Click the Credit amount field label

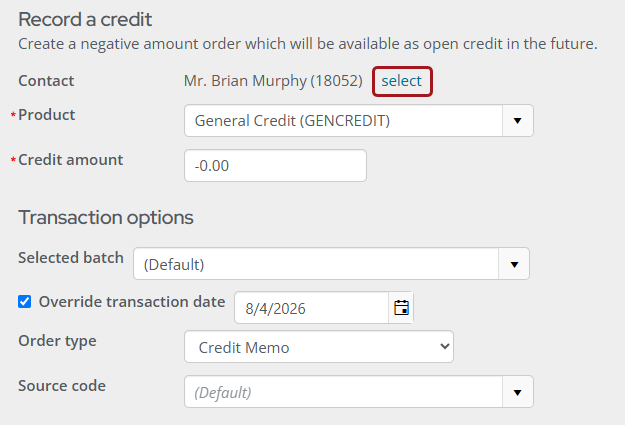pyautogui.click(x=71, y=160)
